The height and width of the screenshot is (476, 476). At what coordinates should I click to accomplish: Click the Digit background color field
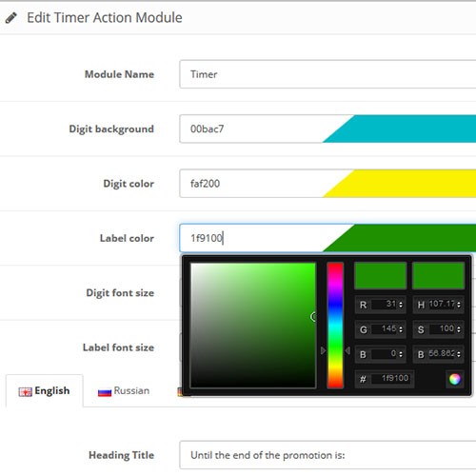[x=327, y=129]
